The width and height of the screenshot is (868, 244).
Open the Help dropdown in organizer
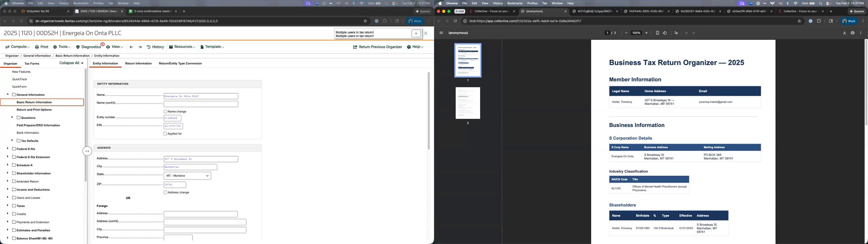(x=415, y=47)
